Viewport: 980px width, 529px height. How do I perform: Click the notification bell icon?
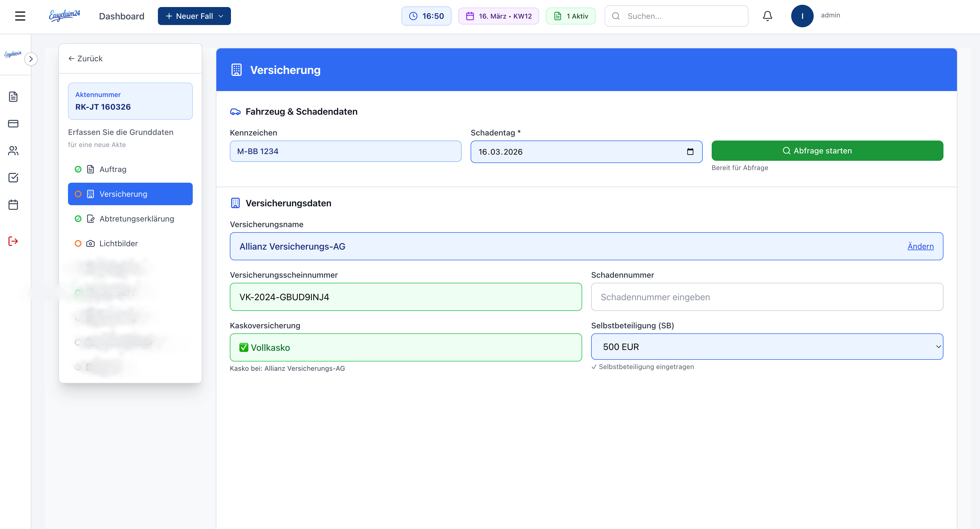click(767, 16)
